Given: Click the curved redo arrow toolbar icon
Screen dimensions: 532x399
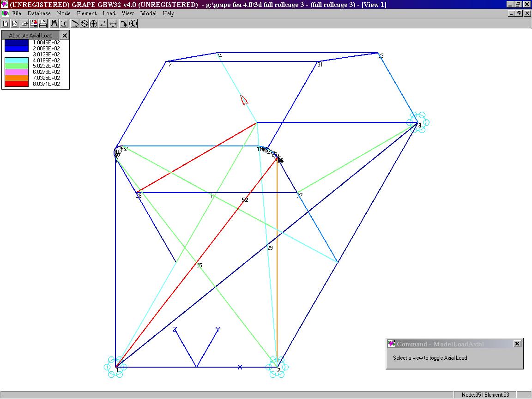Looking at the screenshot, I should [x=124, y=24].
